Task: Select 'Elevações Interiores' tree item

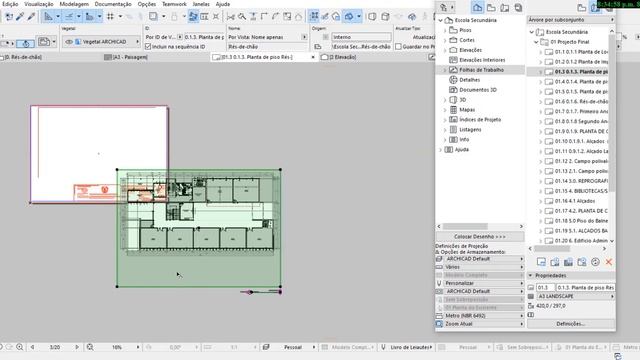Action: click(482, 60)
